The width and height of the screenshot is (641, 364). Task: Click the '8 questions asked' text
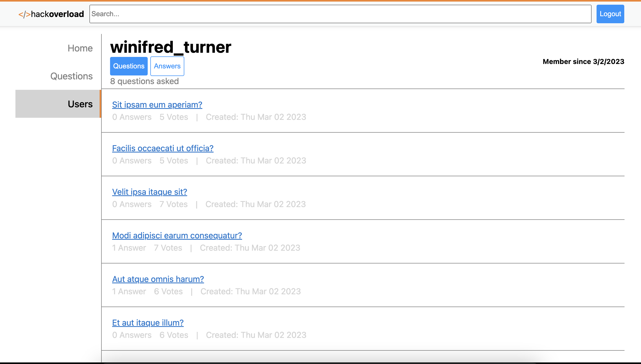coord(144,81)
